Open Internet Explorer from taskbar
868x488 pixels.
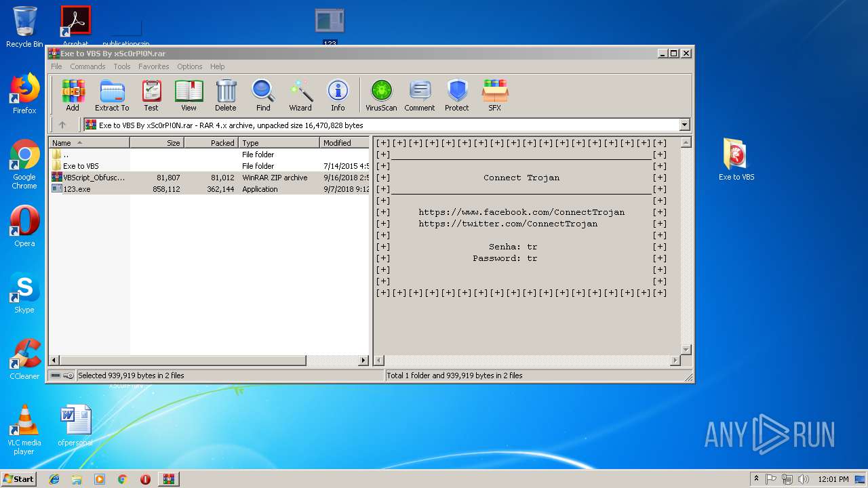[54, 479]
